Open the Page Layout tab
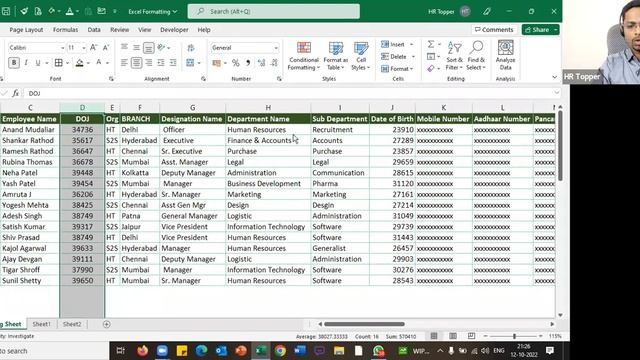Viewport: 640px width, 360px height. [x=27, y=30]
